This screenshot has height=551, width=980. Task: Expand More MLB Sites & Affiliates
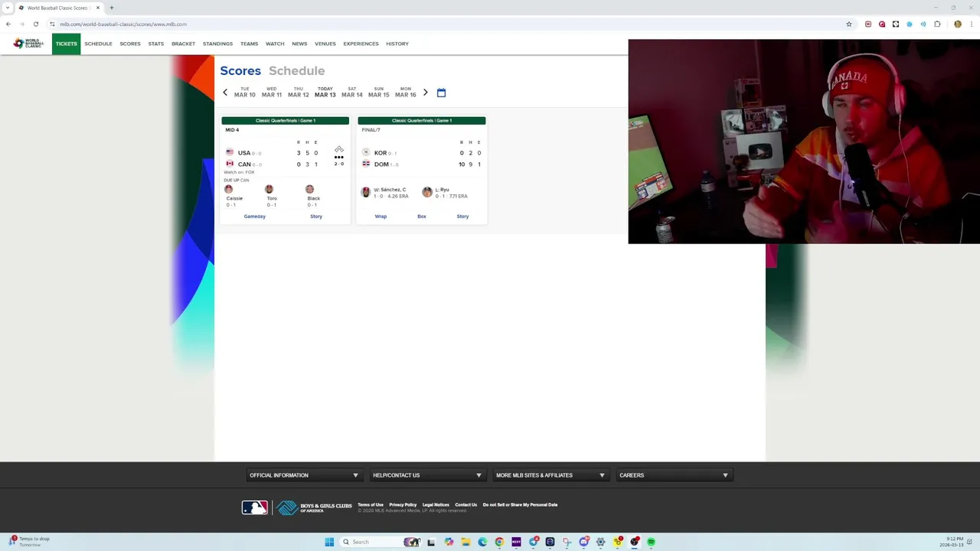point(550,475)
